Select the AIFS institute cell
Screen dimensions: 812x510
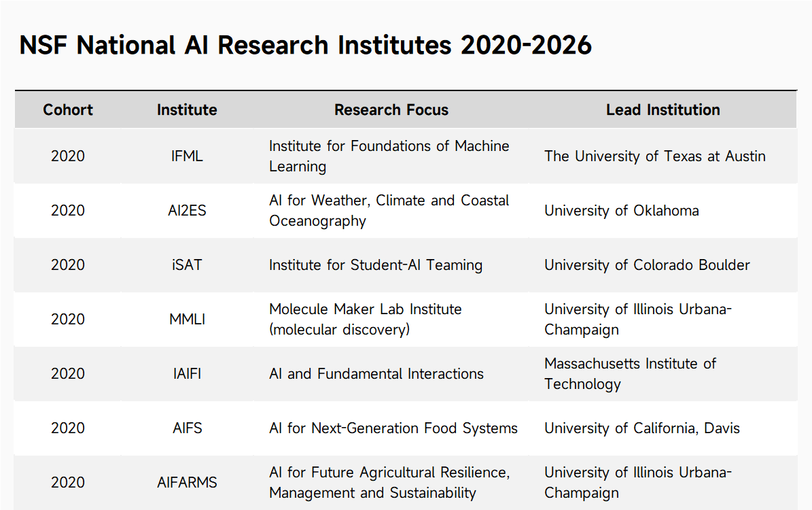click(187, 428)
